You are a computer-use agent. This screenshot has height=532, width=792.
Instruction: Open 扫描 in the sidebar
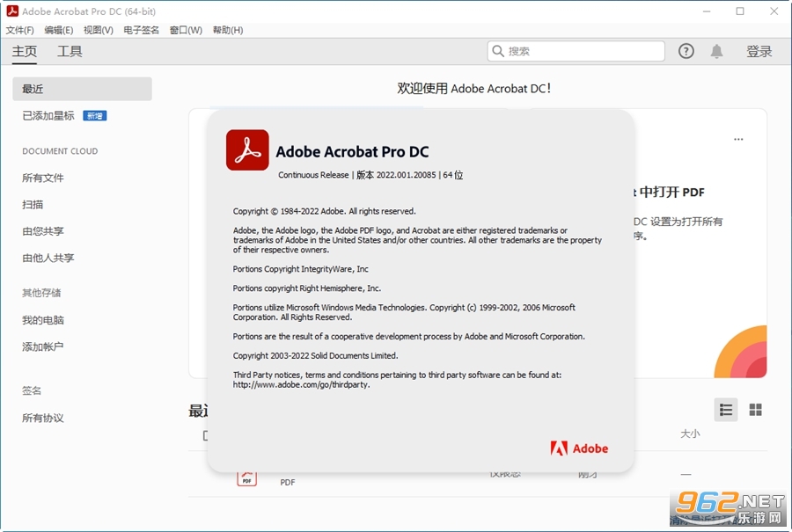tap(33, 204)
